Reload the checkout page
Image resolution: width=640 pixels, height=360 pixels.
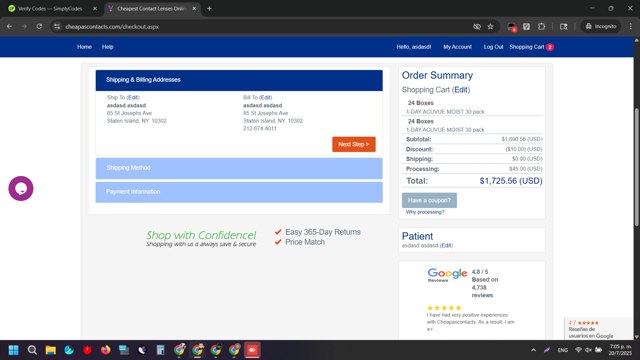click(x=39, y=27)
